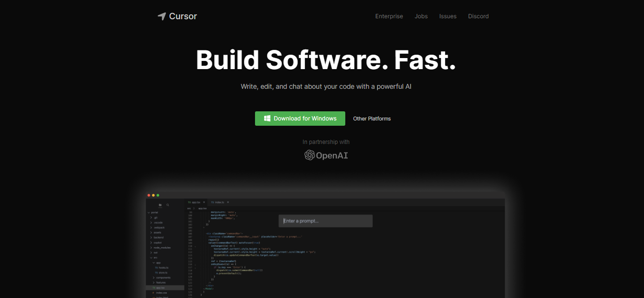
Task: Focus the 'Enter a prompt...' input box
Action: pyautogui.click(x=326, y=221)
